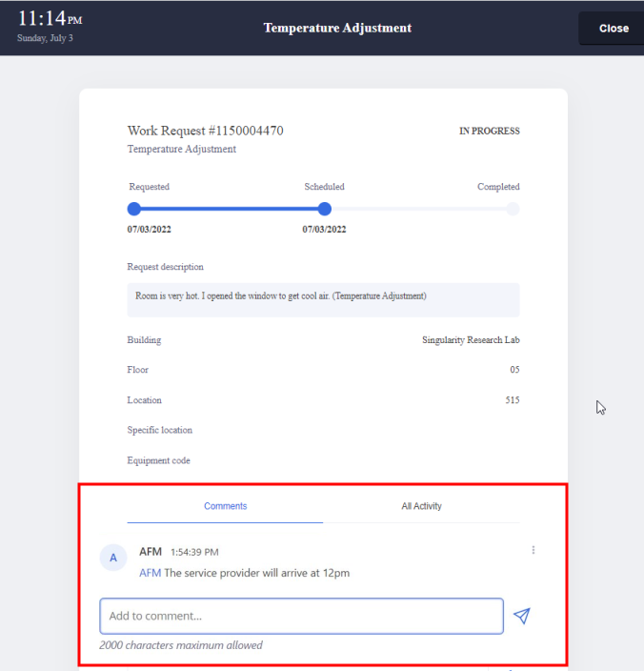Click the send comment paper plane icon
The width and height of the screenshot is (644, 671).
click(x=521, y=616)
